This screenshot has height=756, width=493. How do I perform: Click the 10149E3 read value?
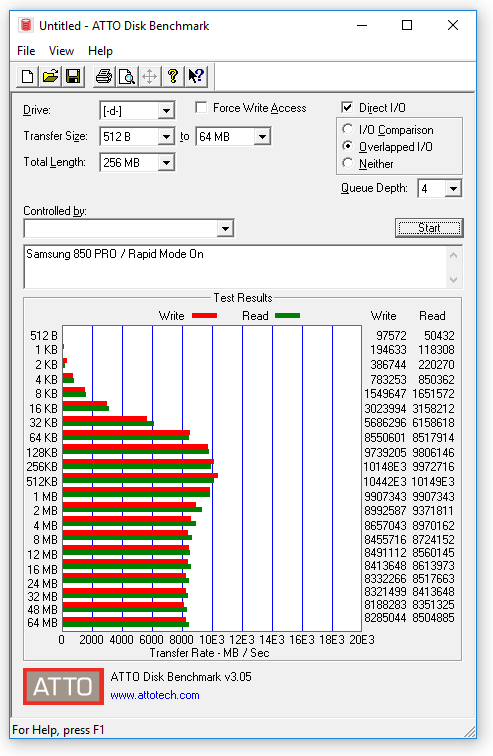(433, 482)
